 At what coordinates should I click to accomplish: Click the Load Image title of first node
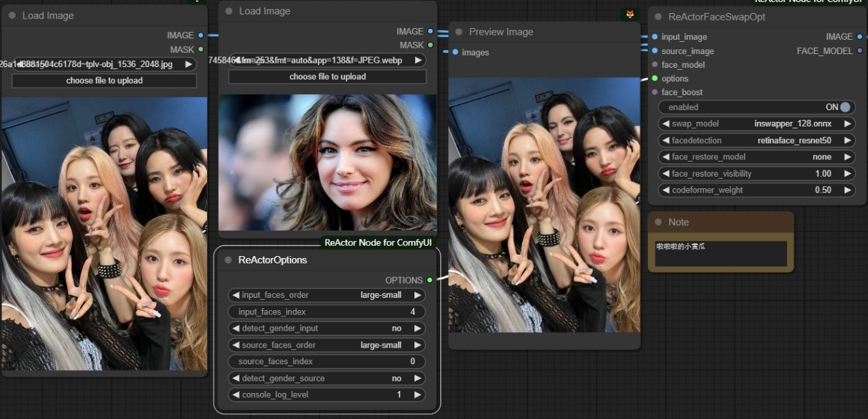click(x=48, y=16)
